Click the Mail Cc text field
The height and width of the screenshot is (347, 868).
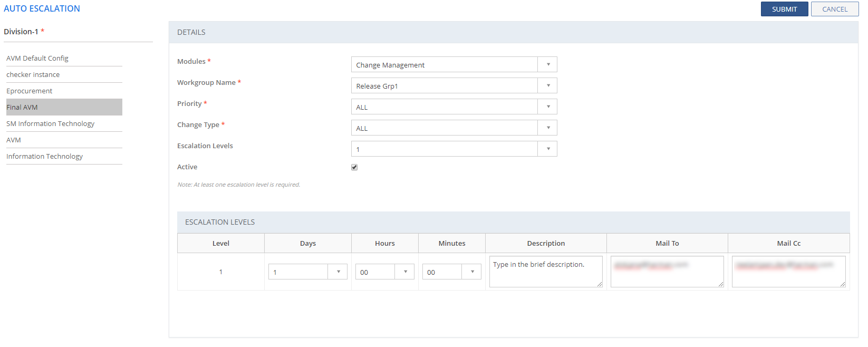(x=788, y=272)
